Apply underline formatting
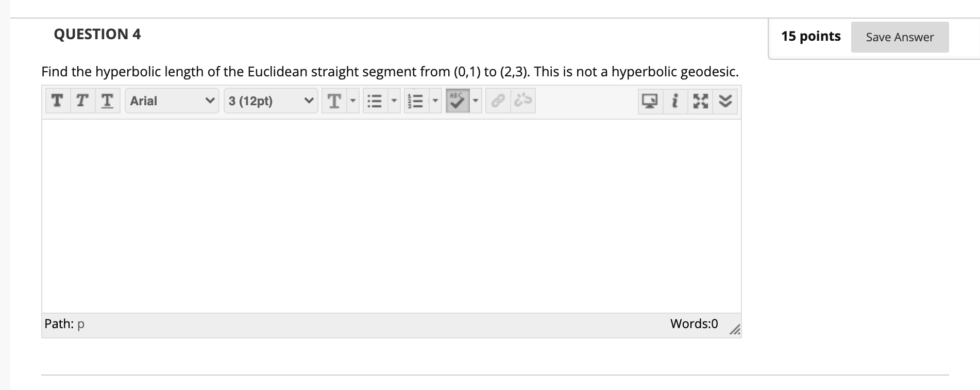Screen dimensions: 980x390 [107, 101]
